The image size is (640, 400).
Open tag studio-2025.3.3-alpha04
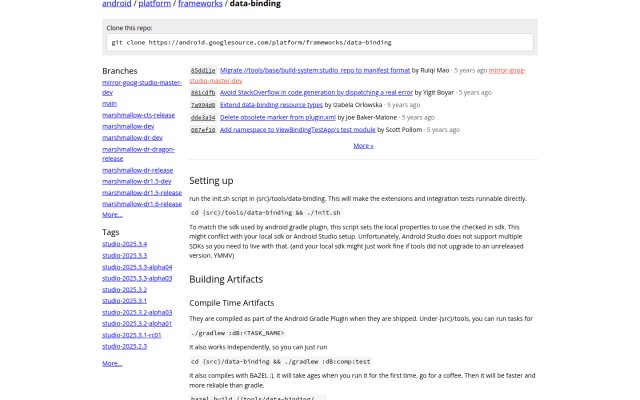(137, 267)
